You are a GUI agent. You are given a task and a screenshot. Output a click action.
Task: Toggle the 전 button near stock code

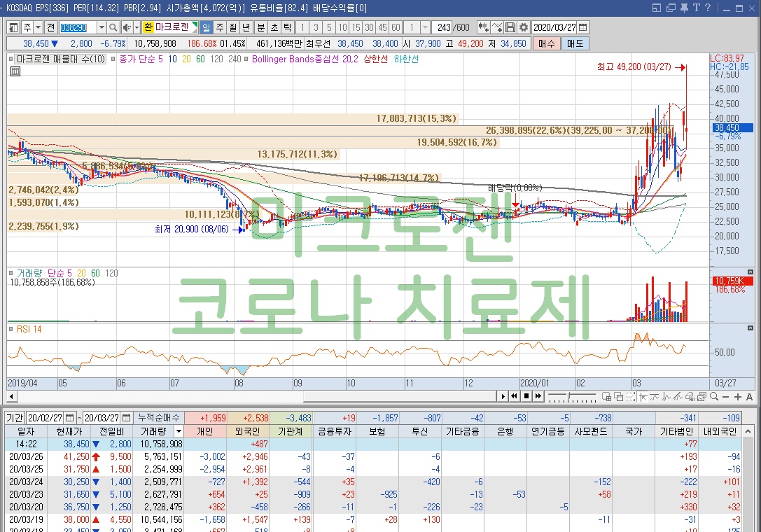pos(51,28)
